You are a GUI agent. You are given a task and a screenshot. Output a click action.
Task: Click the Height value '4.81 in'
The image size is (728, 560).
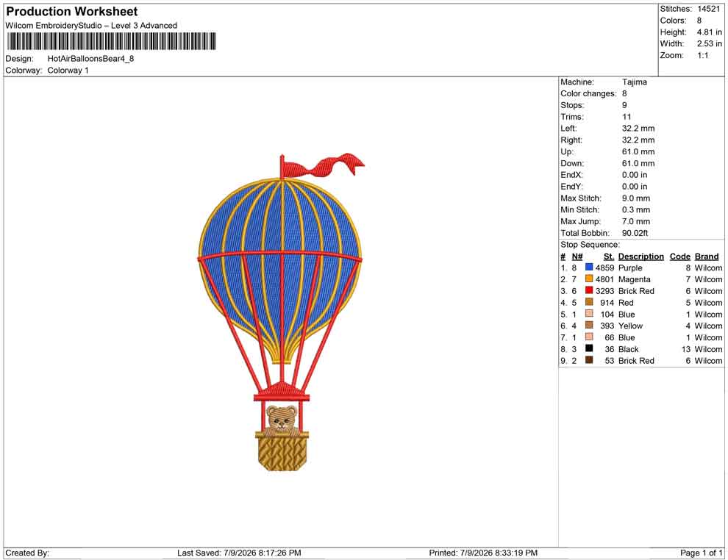click(x=710, y=32)
